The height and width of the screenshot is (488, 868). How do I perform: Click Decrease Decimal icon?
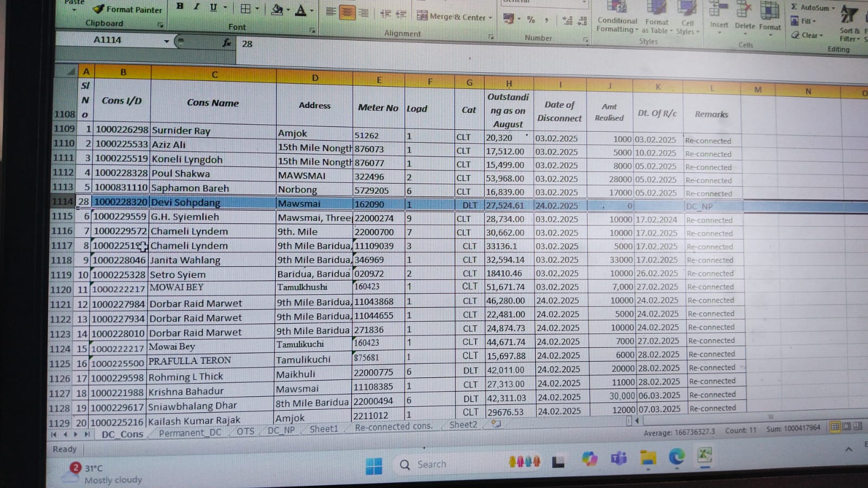point(582,21)
